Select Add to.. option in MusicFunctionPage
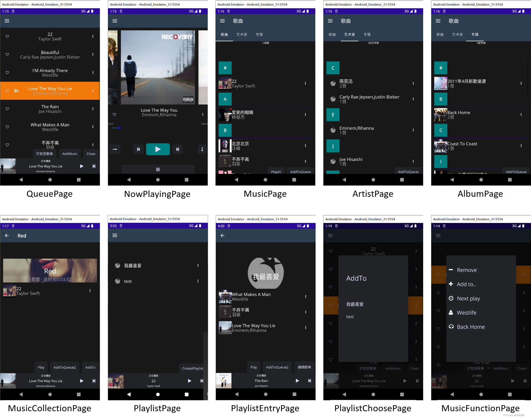 click(467, 284)
